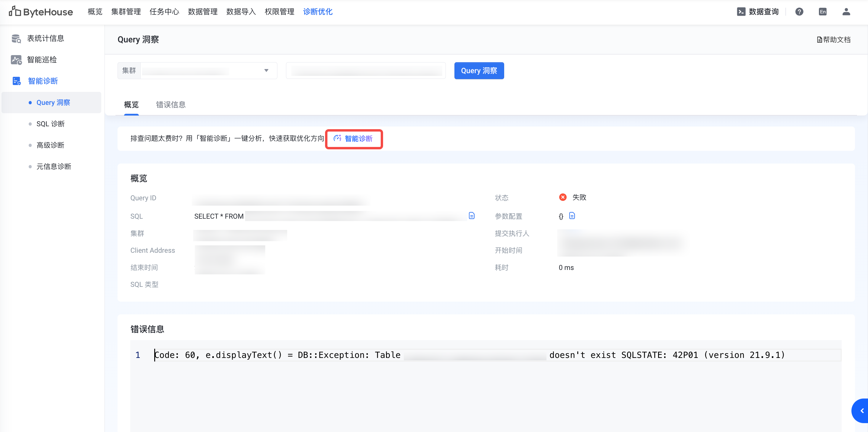868x432 pixels.
Task: Open 集群管理 in top menu
Action: pyautogui.click(x=126, y=12)
